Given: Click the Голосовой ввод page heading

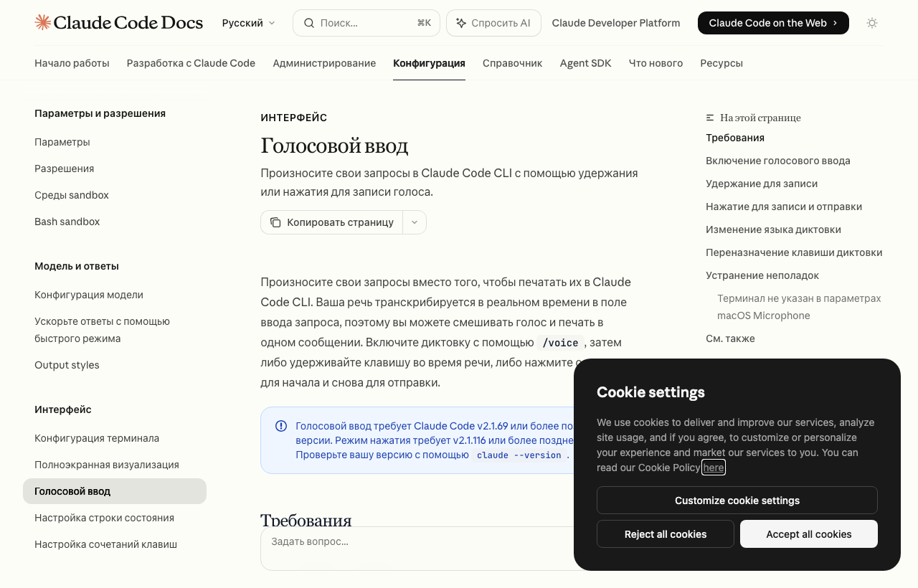Looking at the screenshot, I should click(334, 146).
